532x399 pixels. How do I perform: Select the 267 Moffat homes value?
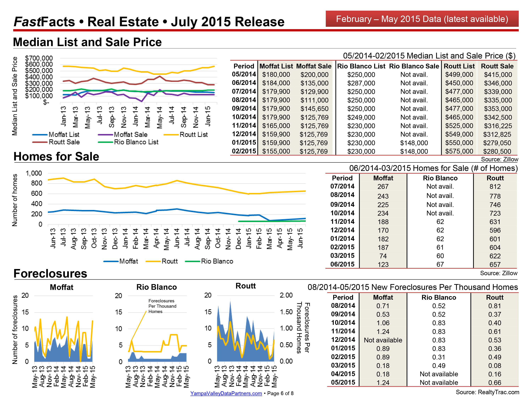383,187
